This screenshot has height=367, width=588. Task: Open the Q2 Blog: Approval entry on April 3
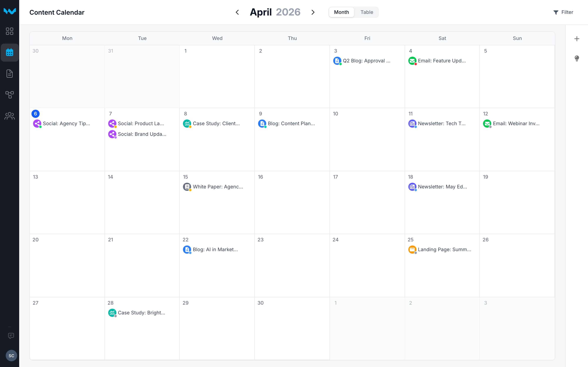coord(363,61)
